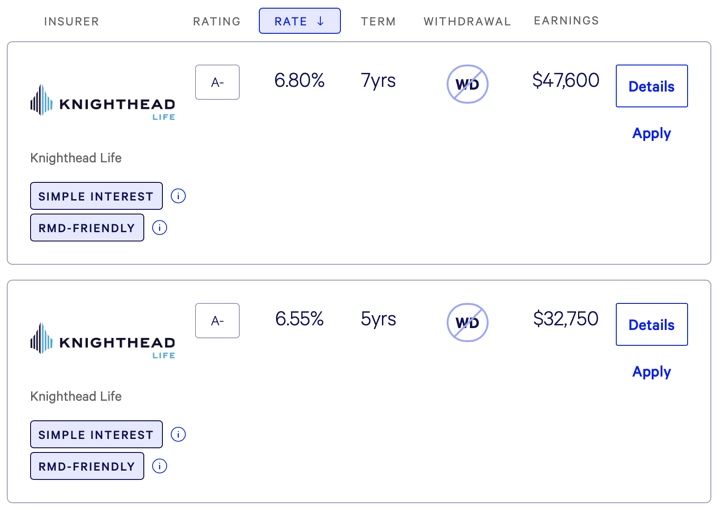Click no-withdrawal icon on the 6.80% offer
Viewport: 720px width, 510px height.
point(467,84)
